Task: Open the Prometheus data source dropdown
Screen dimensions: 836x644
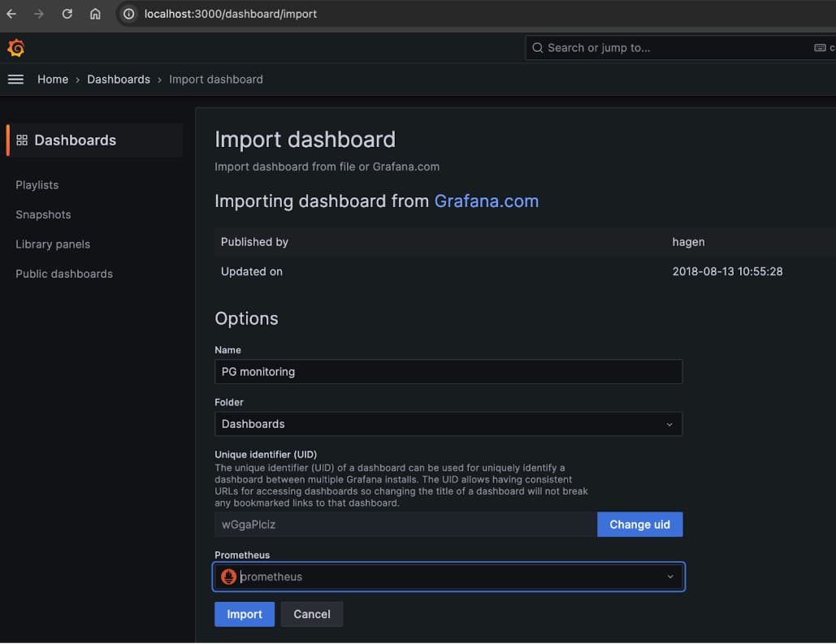Action: click(x=669, y=577)
